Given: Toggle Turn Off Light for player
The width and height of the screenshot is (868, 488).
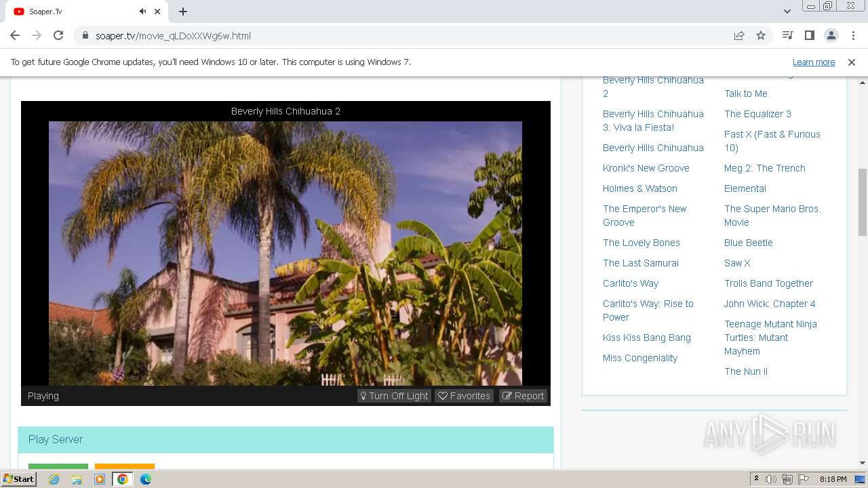Looking at the screenshot, I should click(394, 396).
